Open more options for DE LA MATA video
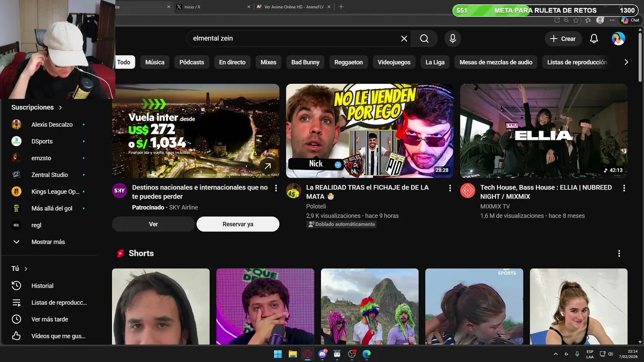The width and height of the screenshot is (644, 362). coord(450,188)
